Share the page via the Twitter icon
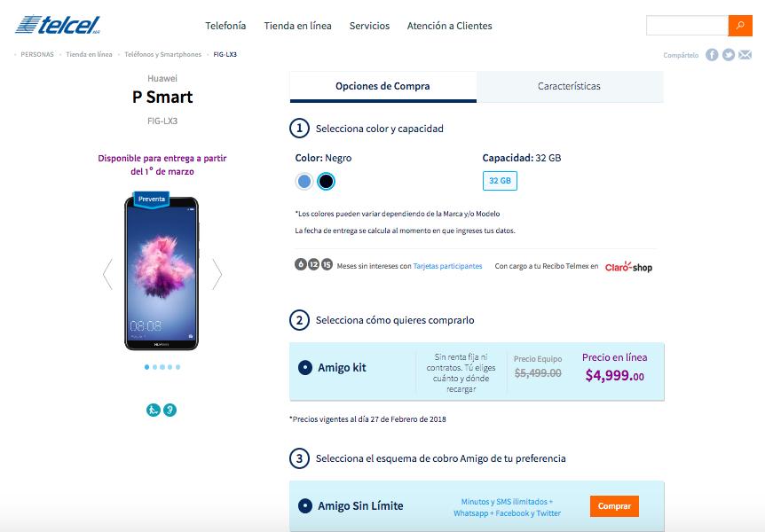The width and height of the screenshot is (765, 532). click(728, 55)
